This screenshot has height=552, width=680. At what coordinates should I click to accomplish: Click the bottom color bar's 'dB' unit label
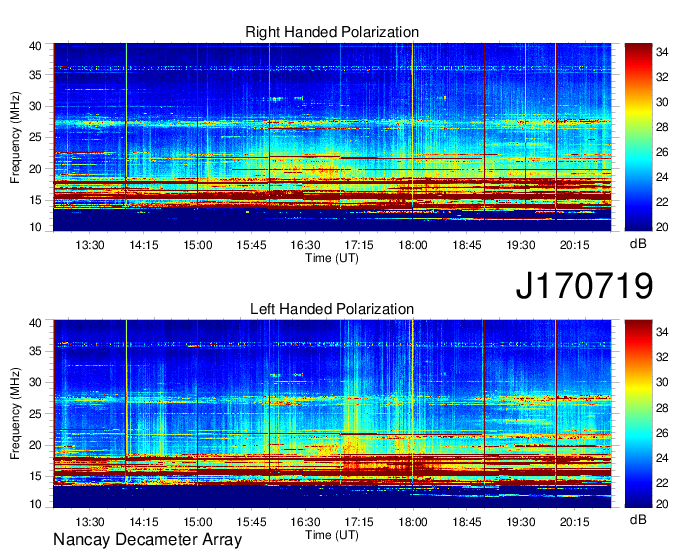click(638, 519)
